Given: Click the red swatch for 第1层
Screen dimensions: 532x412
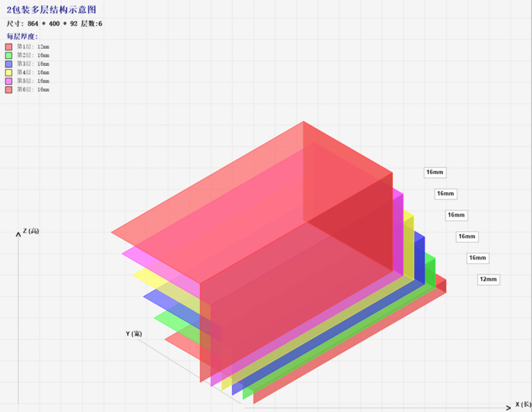Looking at the screenshot, I should [x=9, y=47].
